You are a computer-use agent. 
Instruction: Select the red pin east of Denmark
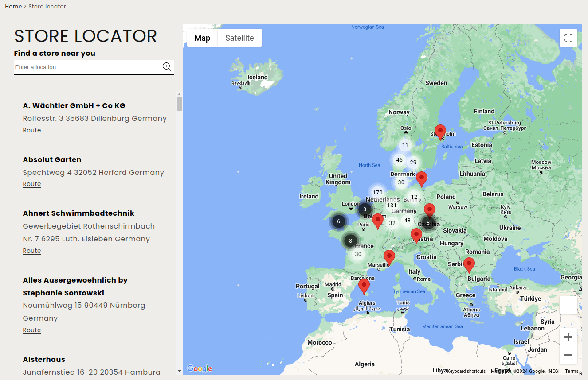tap(422, 179)
